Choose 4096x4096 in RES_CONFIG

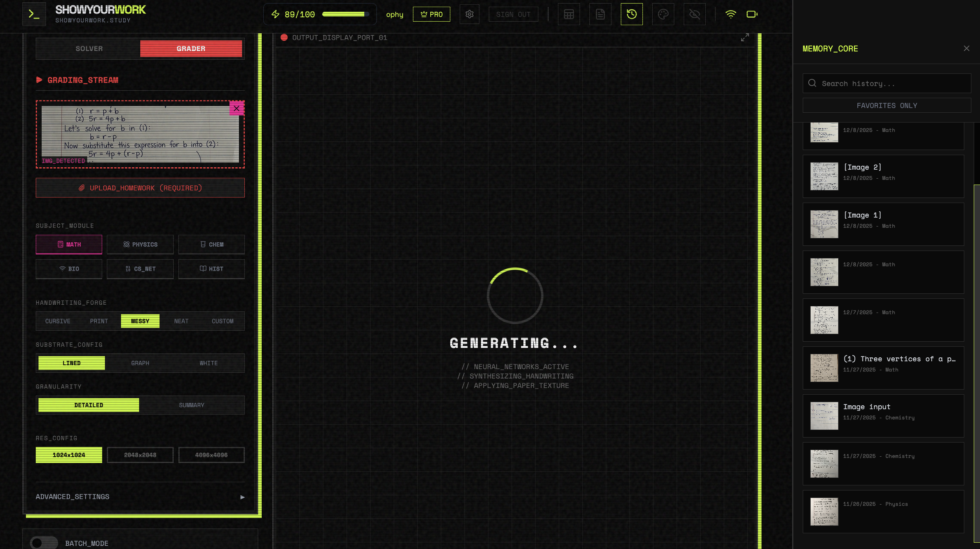point(211,454)
